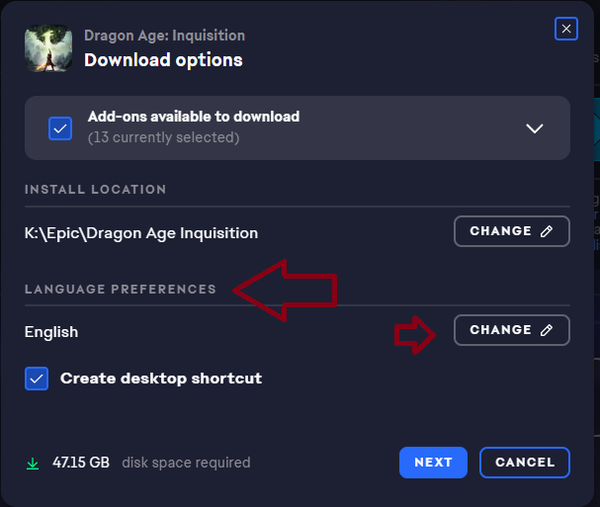The width and height of the screenshot is (600, 507).
Task: Toggle the add-ons available checkbox
Action: [60, 128]
